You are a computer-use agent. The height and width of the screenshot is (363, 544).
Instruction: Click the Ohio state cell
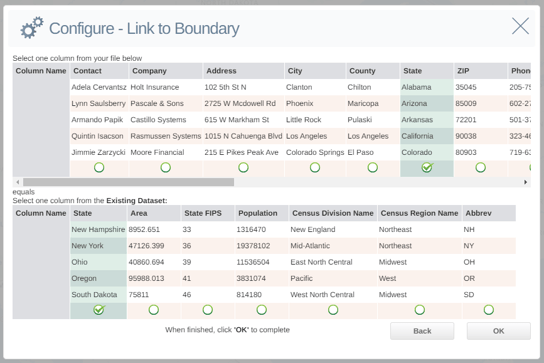tap(99, 262)
